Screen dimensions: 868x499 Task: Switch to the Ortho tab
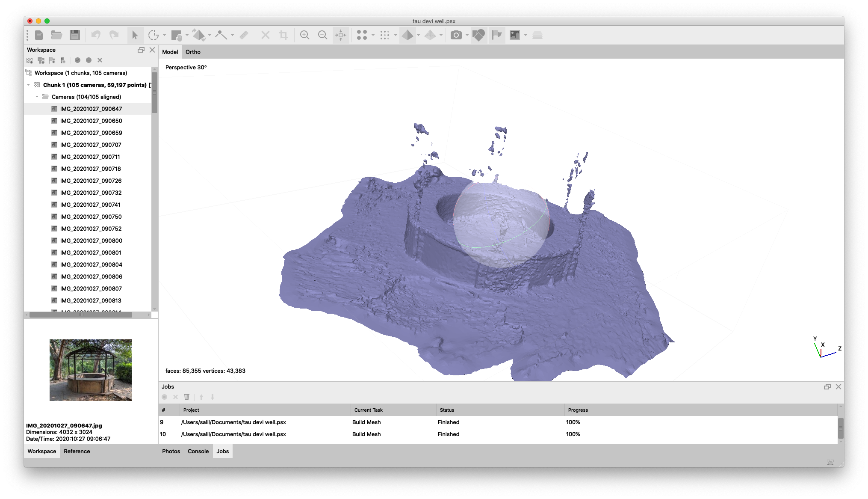[x=193, y=52]
